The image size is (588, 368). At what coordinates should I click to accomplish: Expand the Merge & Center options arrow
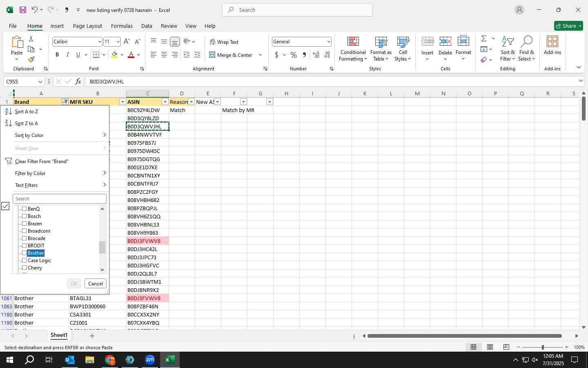[x=260, y=55]
